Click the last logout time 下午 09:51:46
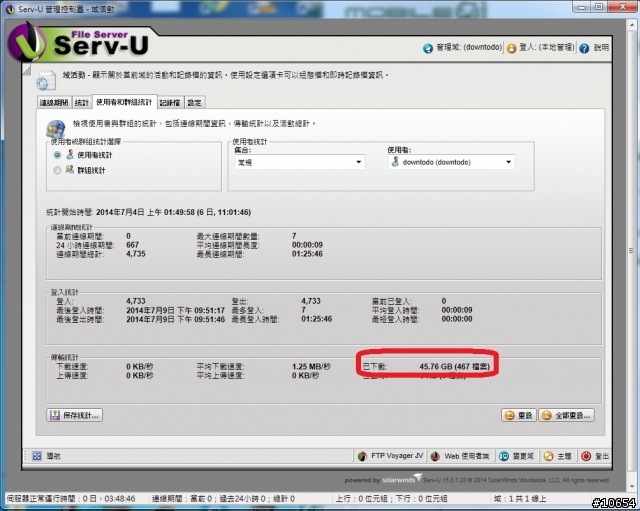 pyautogui.click(x=201, y=319)
